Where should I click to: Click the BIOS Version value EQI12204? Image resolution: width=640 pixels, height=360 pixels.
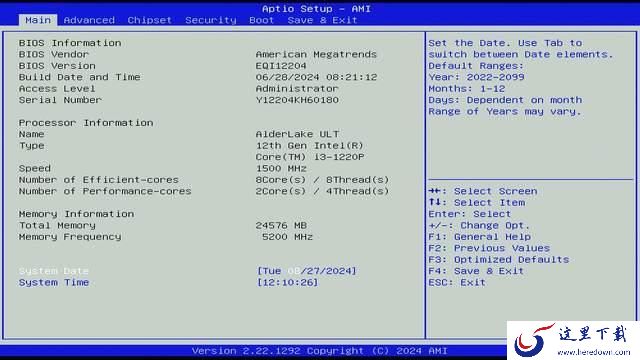coord(281,66)
